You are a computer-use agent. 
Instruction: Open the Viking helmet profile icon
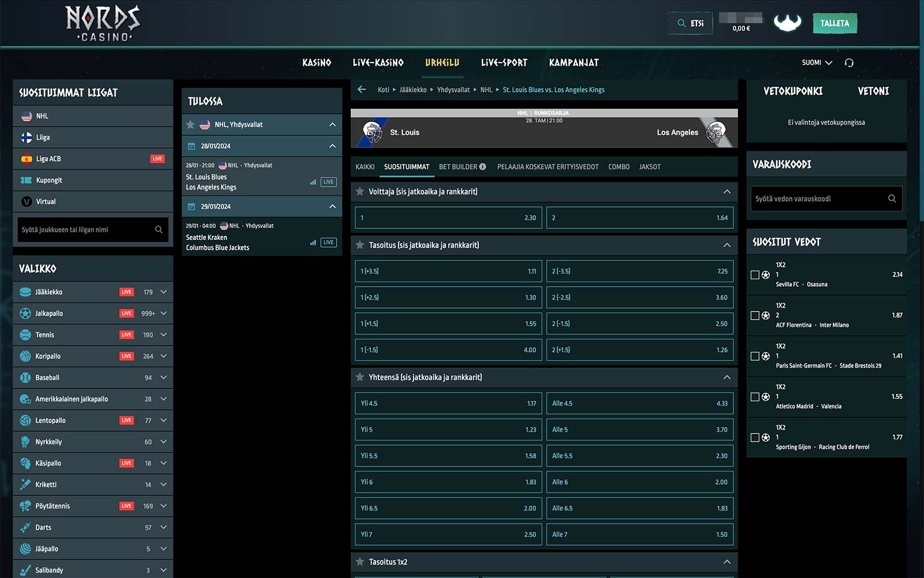[x=787, y=23]
